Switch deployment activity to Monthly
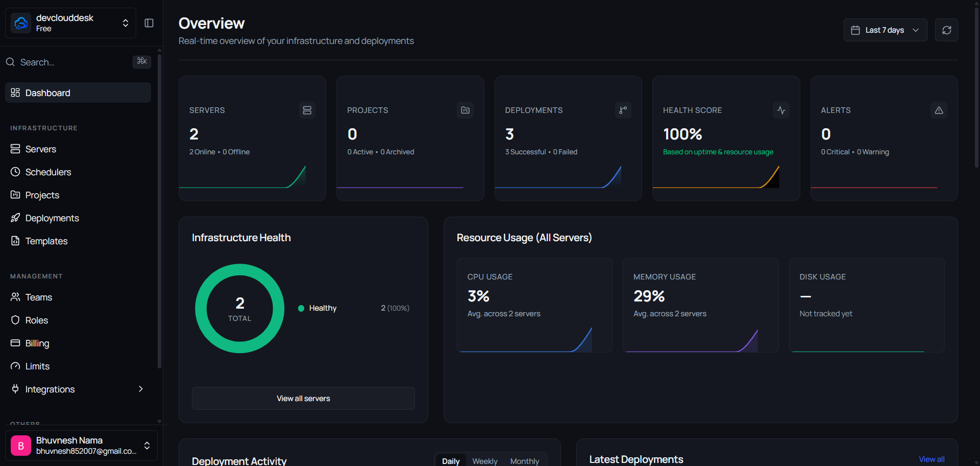The image size is (980, 466). (525, 461)
